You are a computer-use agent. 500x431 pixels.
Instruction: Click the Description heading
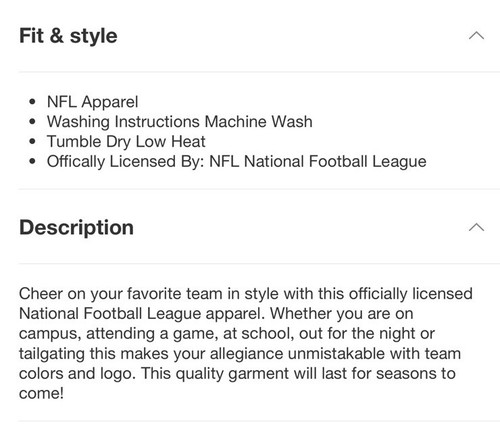tap(76, 227)
